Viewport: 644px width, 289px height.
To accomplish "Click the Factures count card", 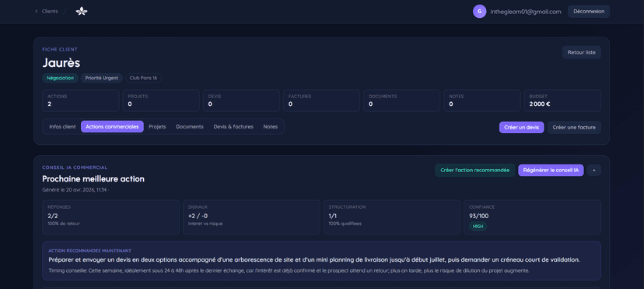I will [321, 100].
